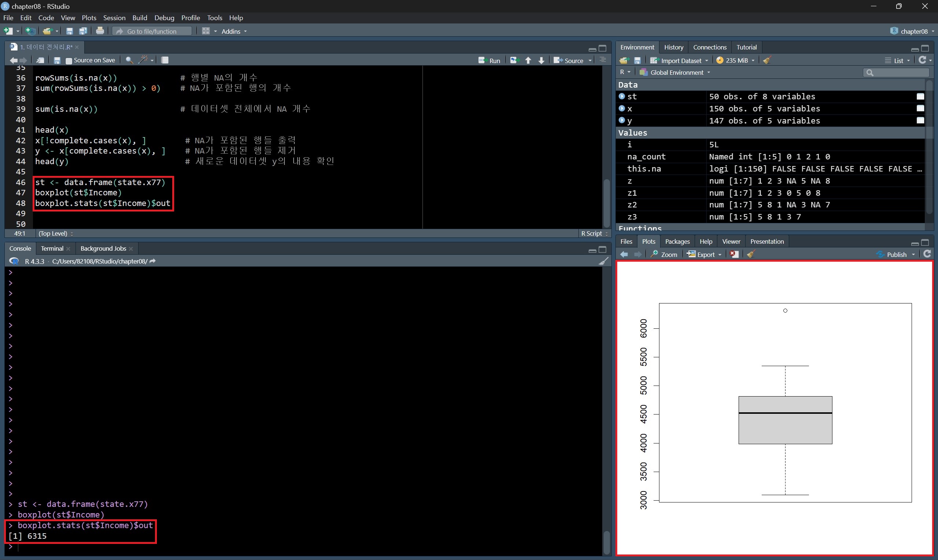Open the Global Environment dropdown

(677, 73)
